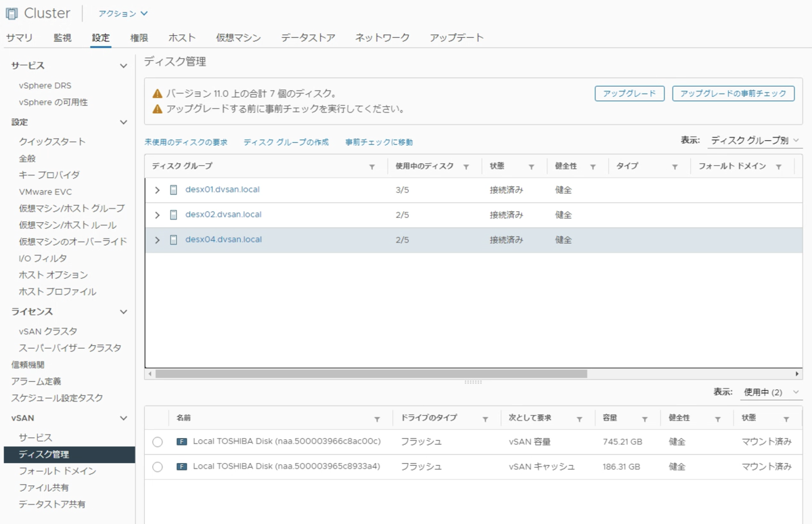Viewport: 812px width, 524px height.
Task: Open filter for lower table 健全性 column
Action: pyautogui.click(x=718, y=419)
